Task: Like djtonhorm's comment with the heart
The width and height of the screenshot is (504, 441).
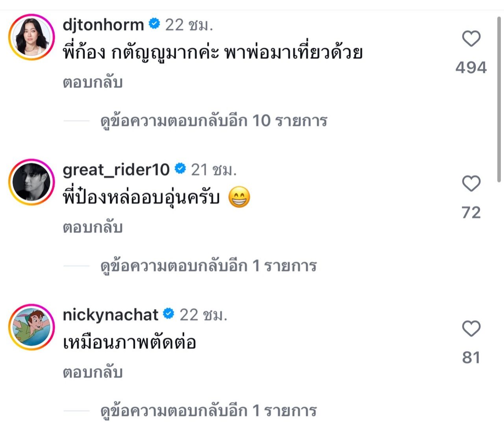Action: [x=471, y=39]
